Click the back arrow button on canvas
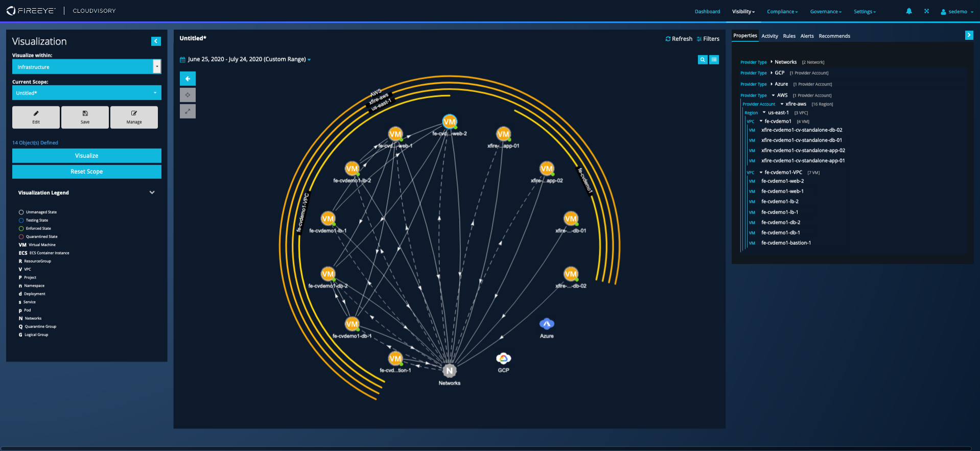Viewport: 980px width, 451px height. [x=188, y=79]
